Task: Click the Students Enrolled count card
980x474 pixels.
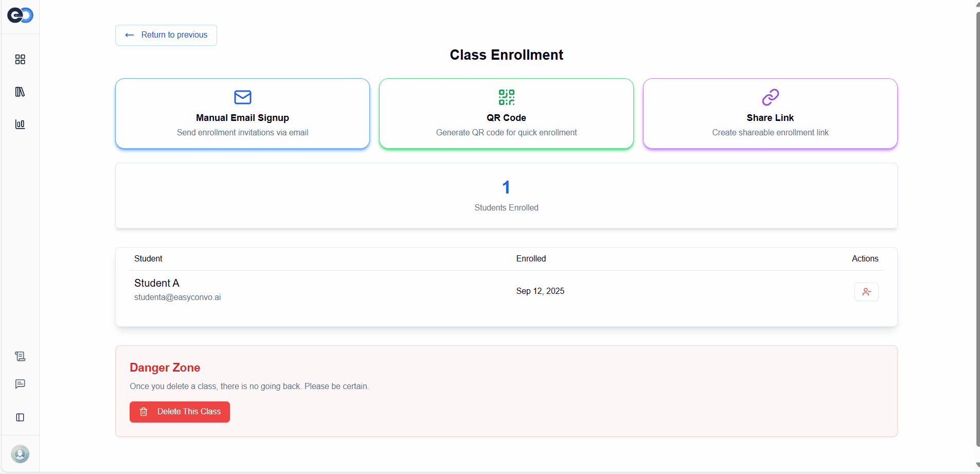Action: tap(506, 196)
